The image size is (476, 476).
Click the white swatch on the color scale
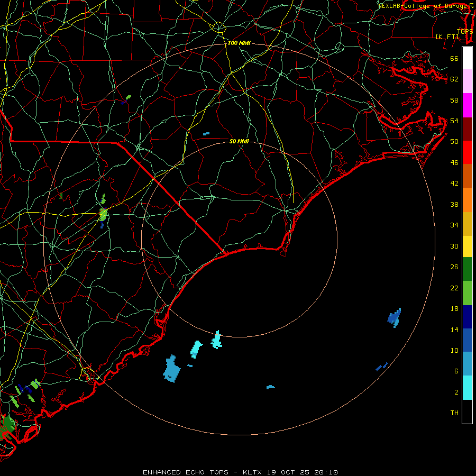click(x=467, y=58)
